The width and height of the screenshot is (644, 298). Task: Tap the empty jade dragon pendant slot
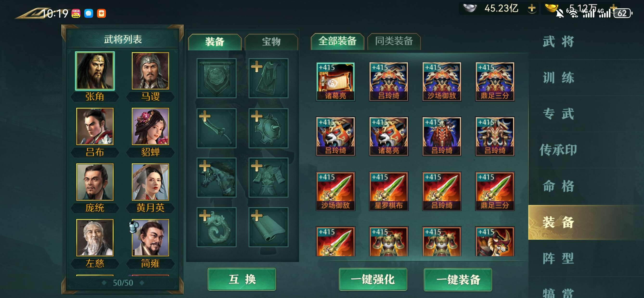coord(217,227)
